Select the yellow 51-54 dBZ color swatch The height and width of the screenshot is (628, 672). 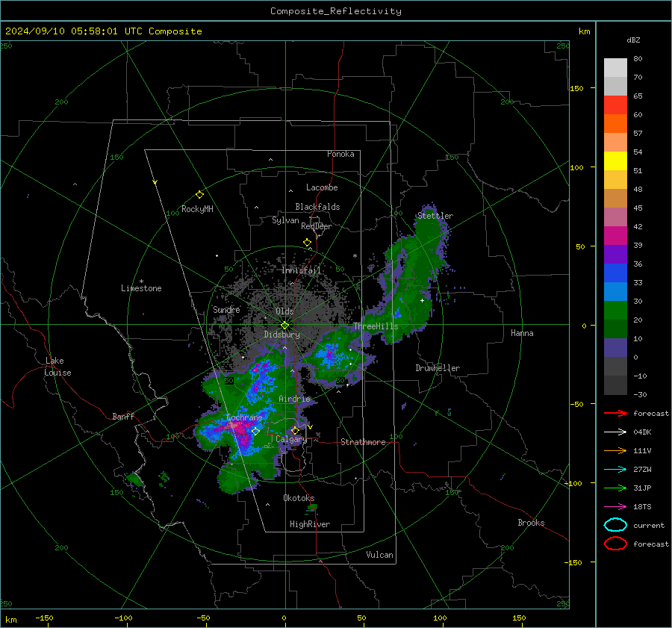click(615, 161)
